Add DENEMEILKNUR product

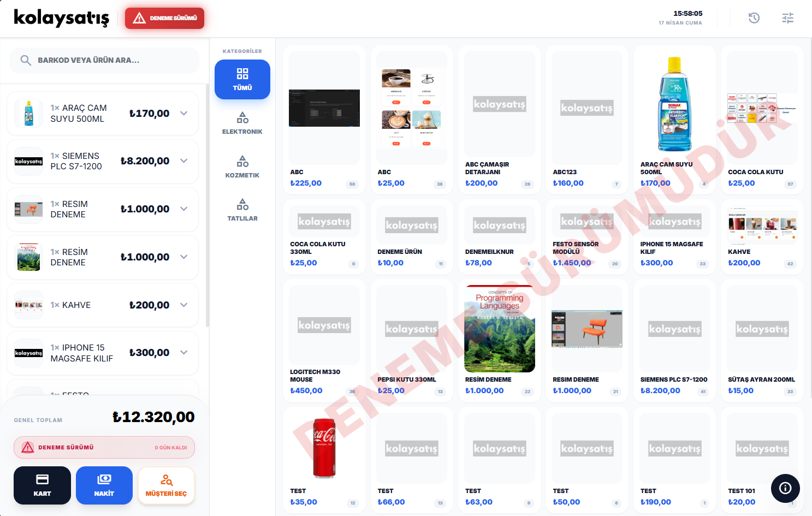point(500,237)
